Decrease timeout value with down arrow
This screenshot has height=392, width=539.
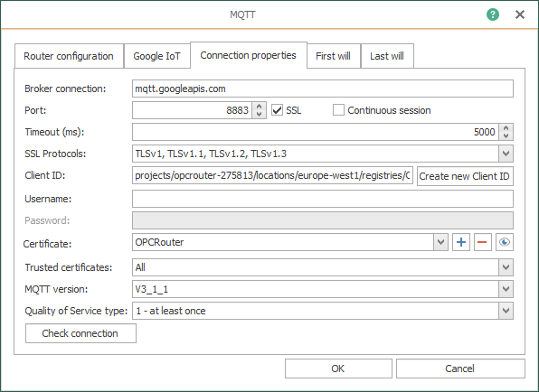pos(506,135)
